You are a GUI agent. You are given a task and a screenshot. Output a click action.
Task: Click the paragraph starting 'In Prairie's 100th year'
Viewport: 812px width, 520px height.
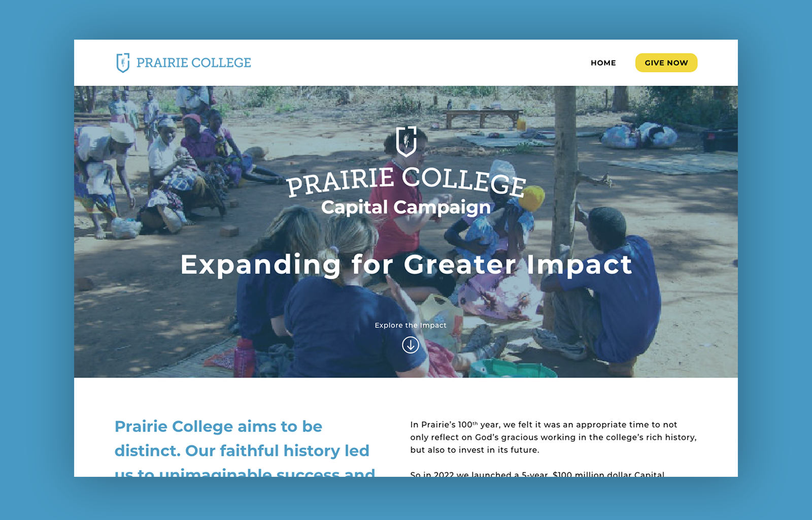pyautogui.click(x=544, y=425)
